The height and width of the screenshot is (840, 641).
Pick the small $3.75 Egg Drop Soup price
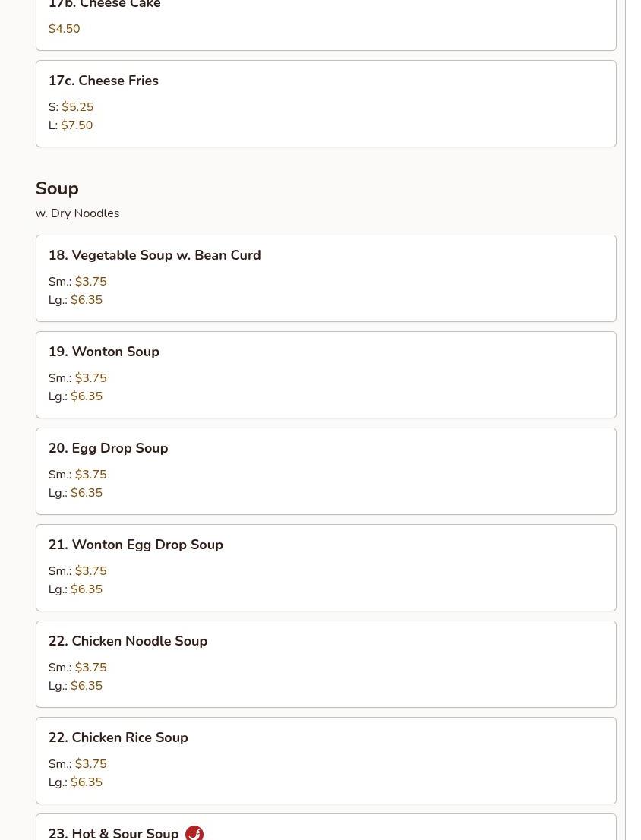(x=90, y=475)
